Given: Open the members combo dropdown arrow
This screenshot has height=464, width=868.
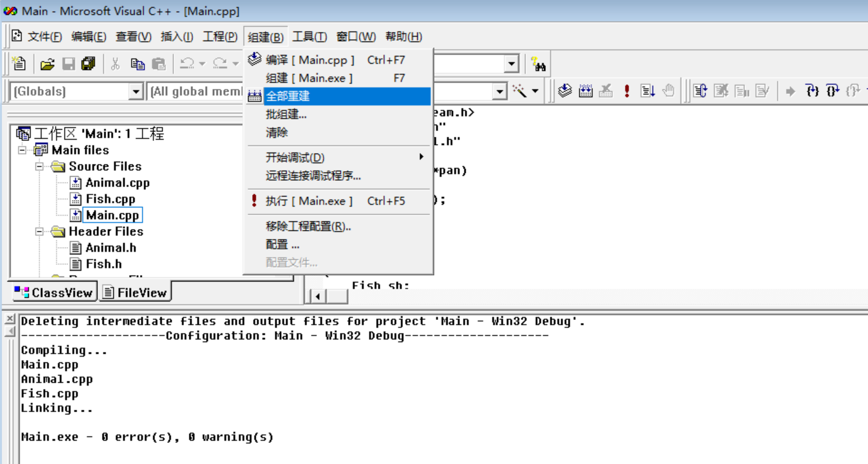Looking at the screenshot, I should 499,92.
